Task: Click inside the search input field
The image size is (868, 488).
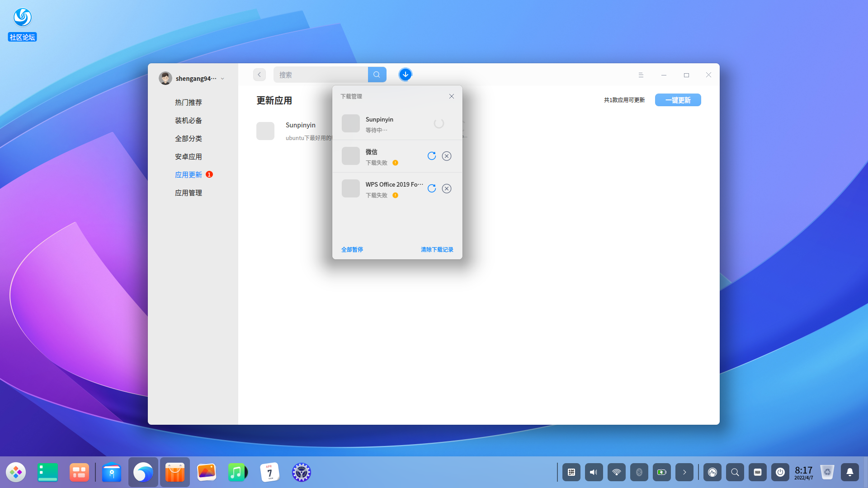Action: 321,74
